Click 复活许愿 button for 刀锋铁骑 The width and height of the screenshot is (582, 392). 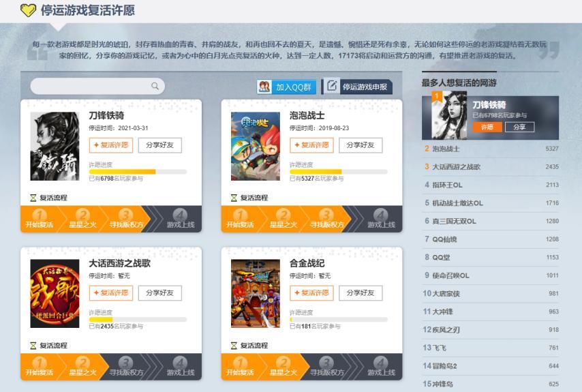point(111,145)
